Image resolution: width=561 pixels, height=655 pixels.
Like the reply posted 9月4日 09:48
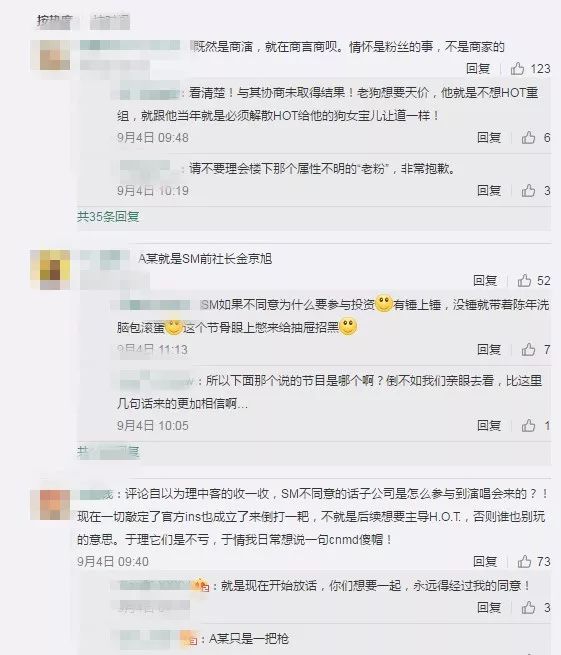coord(528,137)
